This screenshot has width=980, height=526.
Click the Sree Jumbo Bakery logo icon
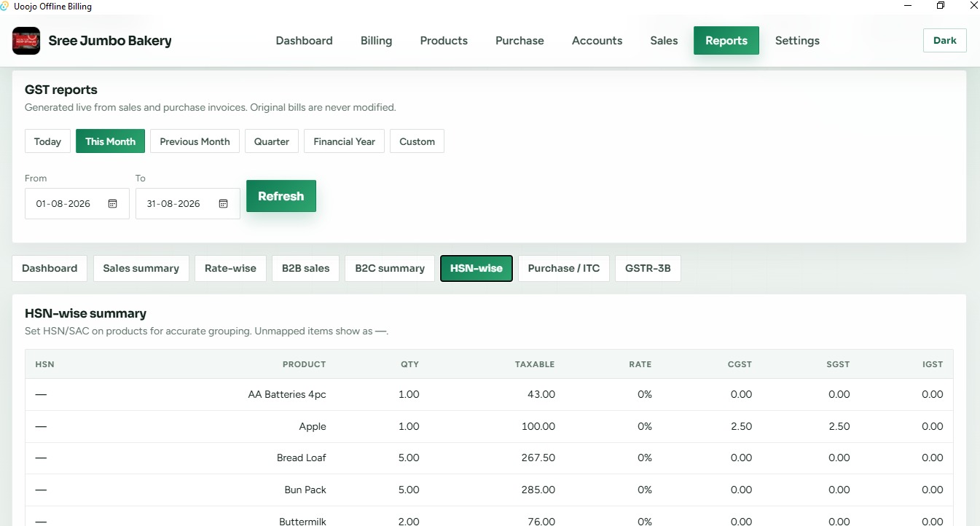26,41
